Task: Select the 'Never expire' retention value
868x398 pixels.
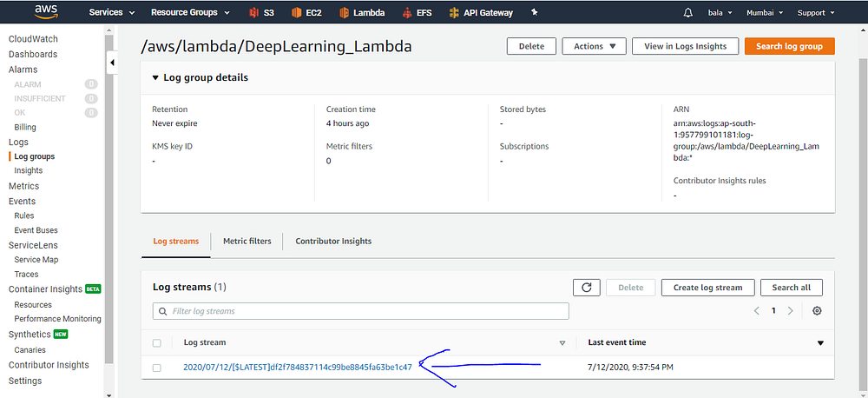Action: pos(174,123)
